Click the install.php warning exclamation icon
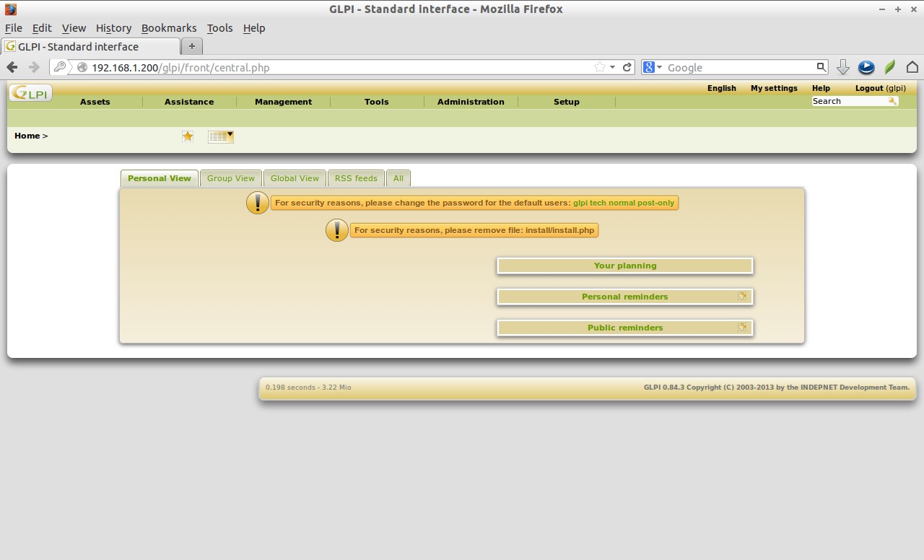Screen dimensions: 924x560 pyautogui.click(x=337, y=230)
